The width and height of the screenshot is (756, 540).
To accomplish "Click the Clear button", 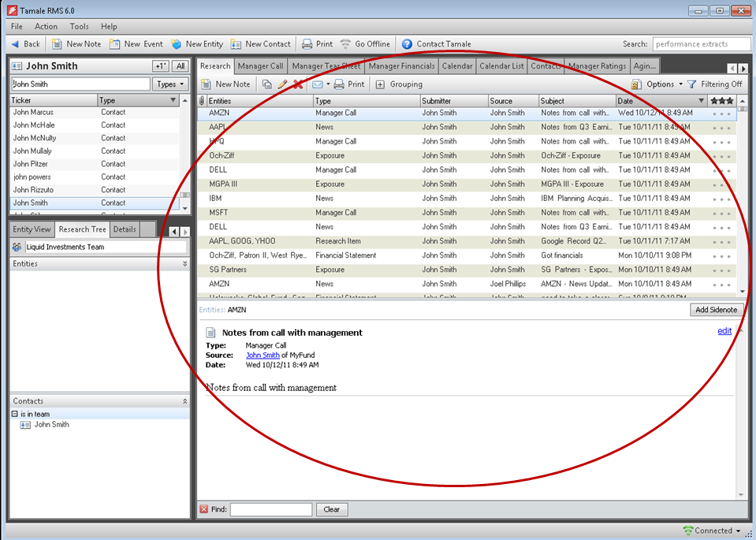I will point(332,509).
